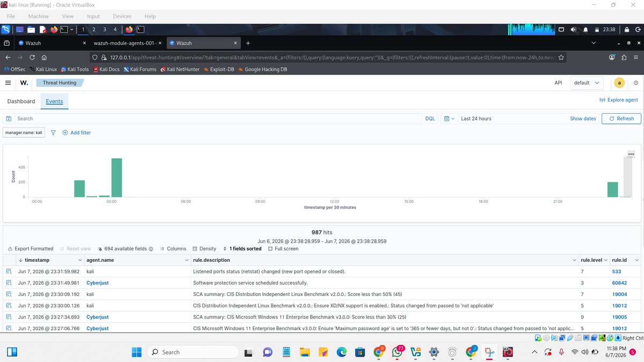Viewport: 644px width, 362px height.
Task: Click Explore agent link
Action: tap(618, 100)
